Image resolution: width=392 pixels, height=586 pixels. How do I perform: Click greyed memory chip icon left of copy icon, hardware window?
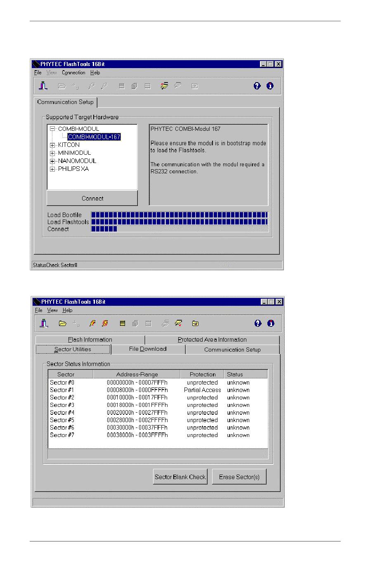122,86
